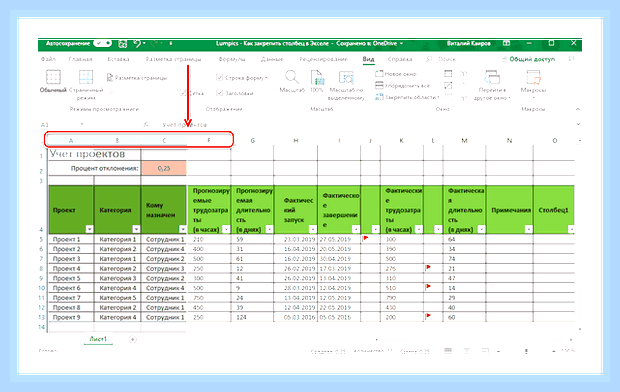Screen dimensions: 620x392
Task: Toggle the Formula Bar (Строка формул) checkbox
Action: [x=219, y=78]
